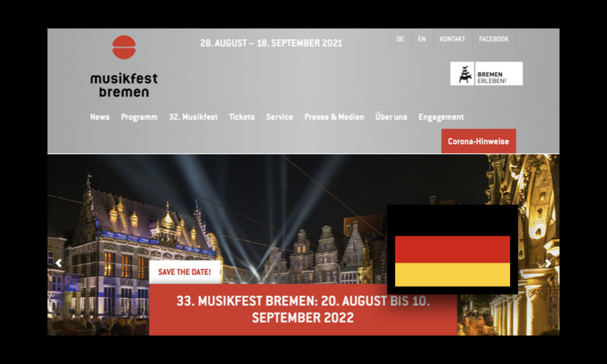Open the News menu item

[100, 117]
